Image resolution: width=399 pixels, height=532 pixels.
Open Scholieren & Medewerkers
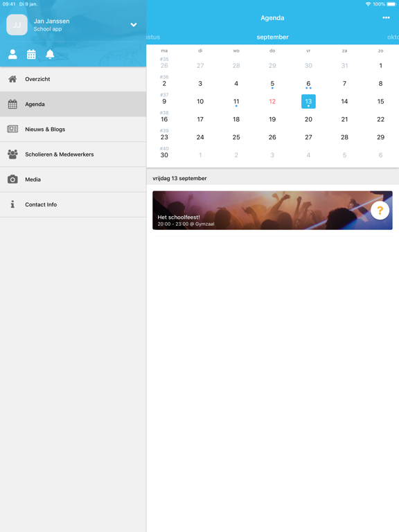click(x=73, y=154)
